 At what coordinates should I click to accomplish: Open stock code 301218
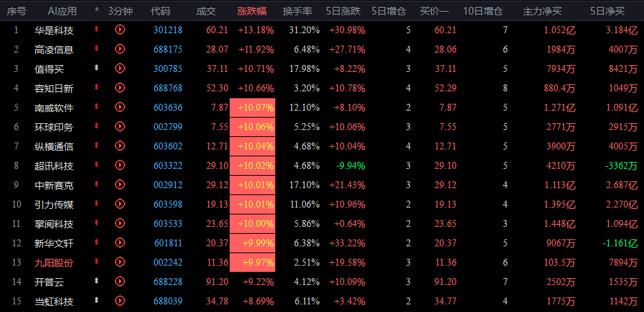168,30
